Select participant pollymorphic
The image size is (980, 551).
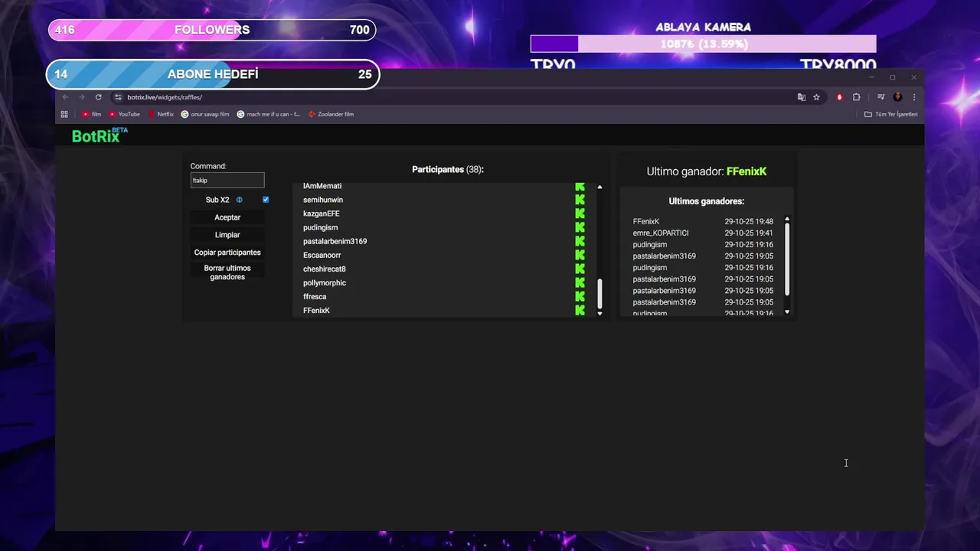(325, 282)
